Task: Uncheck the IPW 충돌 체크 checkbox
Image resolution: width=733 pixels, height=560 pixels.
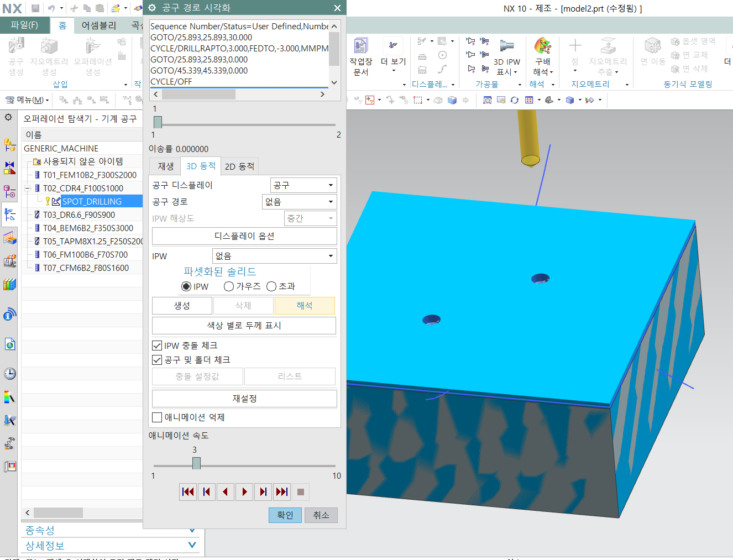Action: coord(157,346)
